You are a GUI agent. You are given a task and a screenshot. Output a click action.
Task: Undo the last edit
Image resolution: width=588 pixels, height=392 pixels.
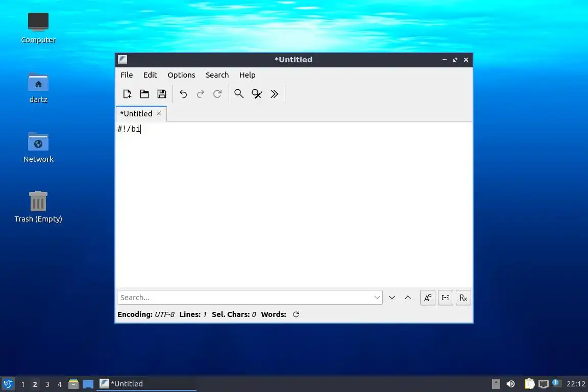coord(183,94)
